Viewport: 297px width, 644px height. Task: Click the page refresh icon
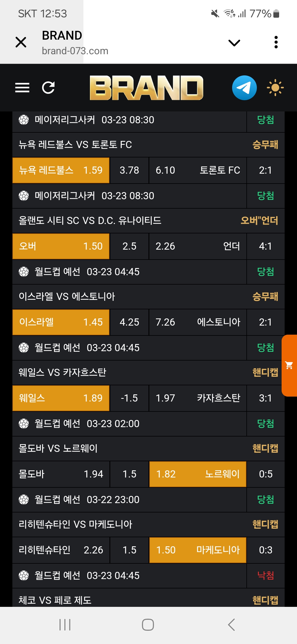(48, 88)
